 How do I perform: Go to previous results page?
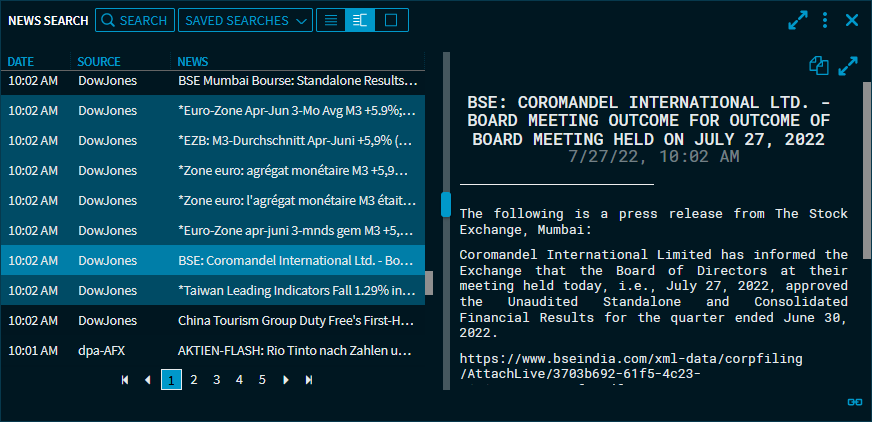148,380
